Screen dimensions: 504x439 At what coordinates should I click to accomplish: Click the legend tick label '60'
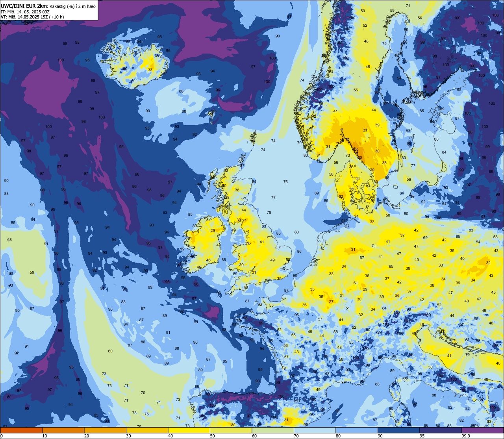point(254,436)
